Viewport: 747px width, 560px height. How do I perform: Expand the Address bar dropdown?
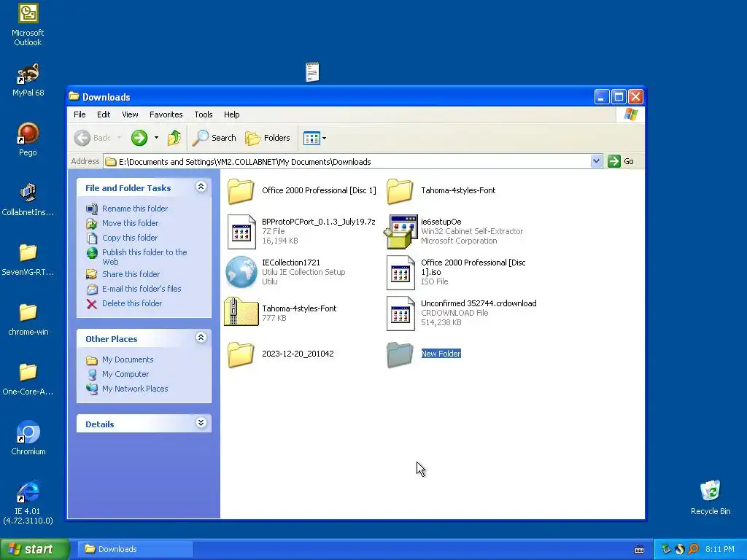pos(596,161)
